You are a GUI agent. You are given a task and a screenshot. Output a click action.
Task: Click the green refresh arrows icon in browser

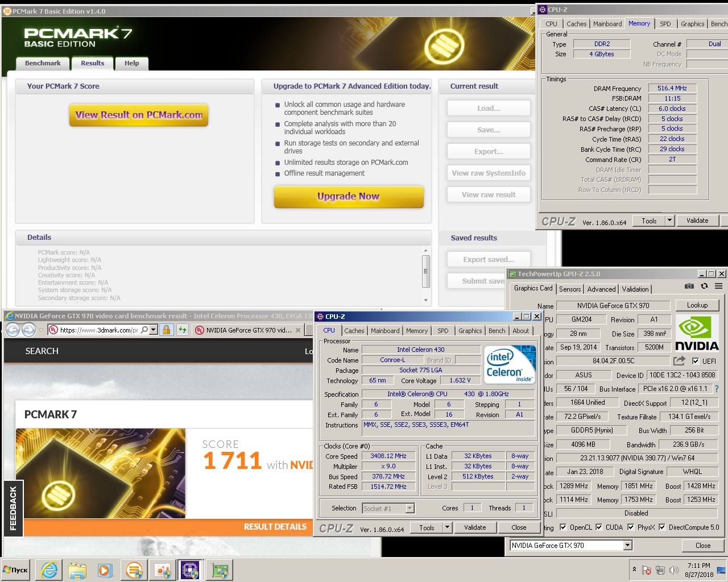pos(183,330)
